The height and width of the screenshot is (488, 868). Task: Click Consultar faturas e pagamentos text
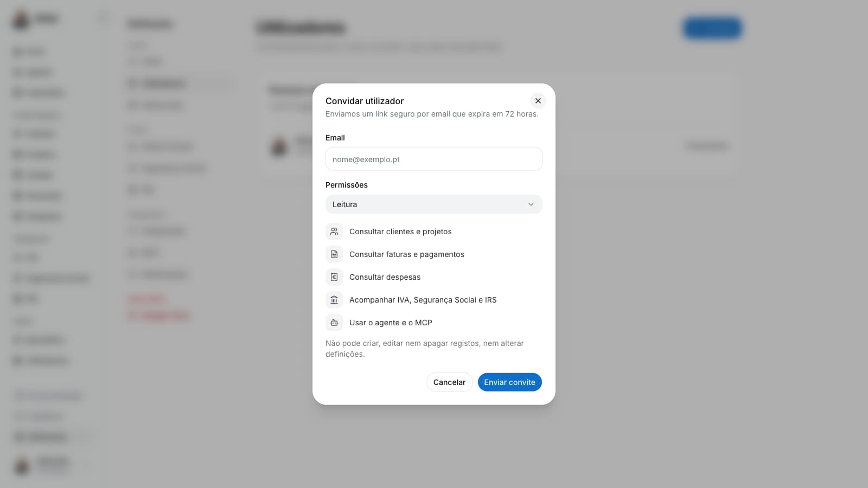[x=407, y=254]
